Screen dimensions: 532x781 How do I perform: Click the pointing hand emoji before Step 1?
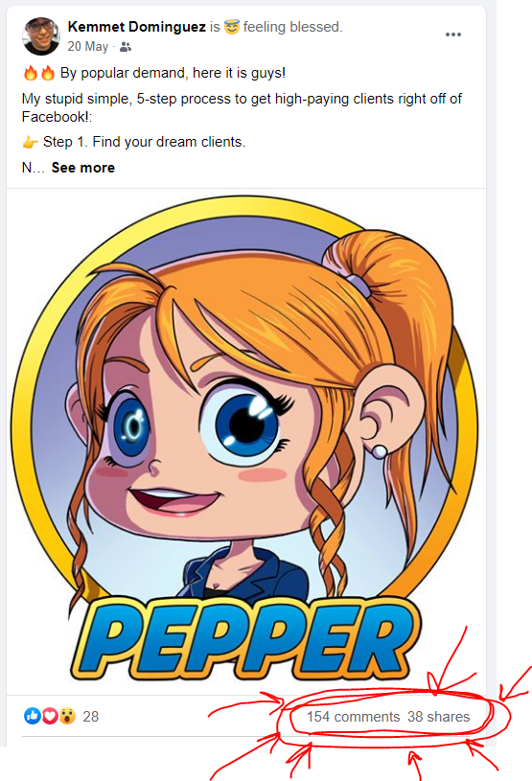[31, 143]
